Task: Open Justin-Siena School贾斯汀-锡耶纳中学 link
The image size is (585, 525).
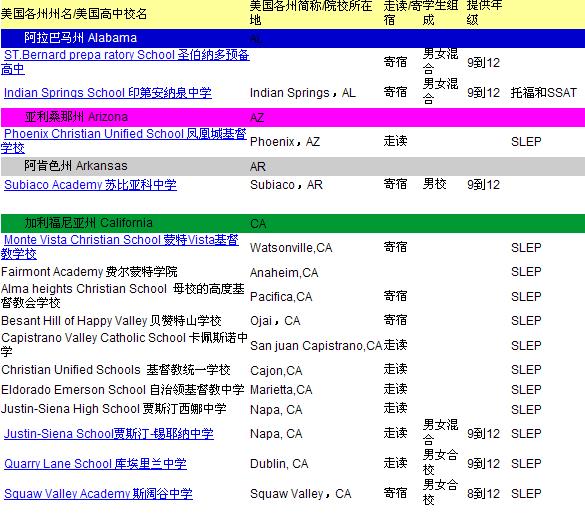Action: click(109, 434)
